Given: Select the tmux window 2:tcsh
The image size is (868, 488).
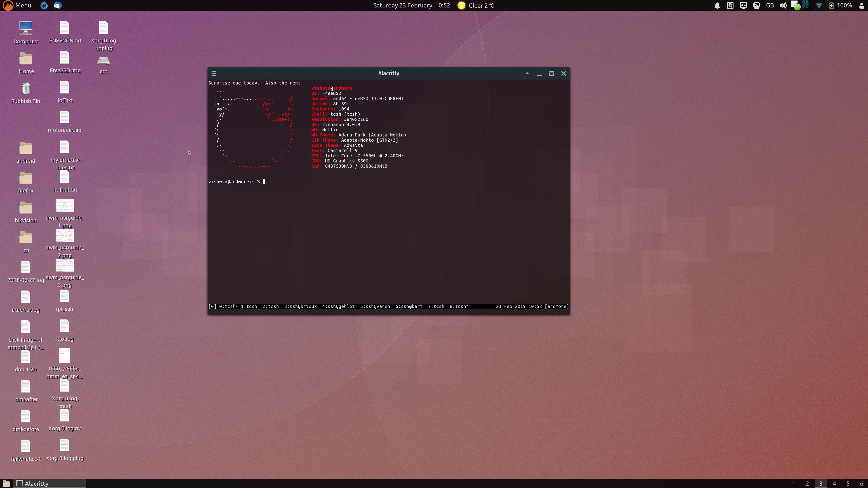Looking at the screenshot, I should [271, 307].
